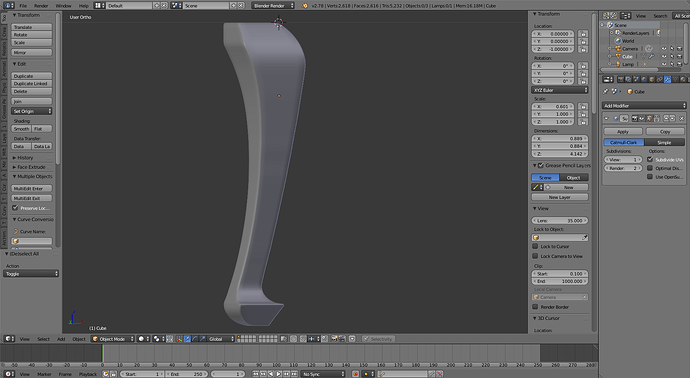Image resolution: width=690 pixels, height=378 pixels.
Task: Toggle the Preserve Location checkbox
Action: [15, 208]
